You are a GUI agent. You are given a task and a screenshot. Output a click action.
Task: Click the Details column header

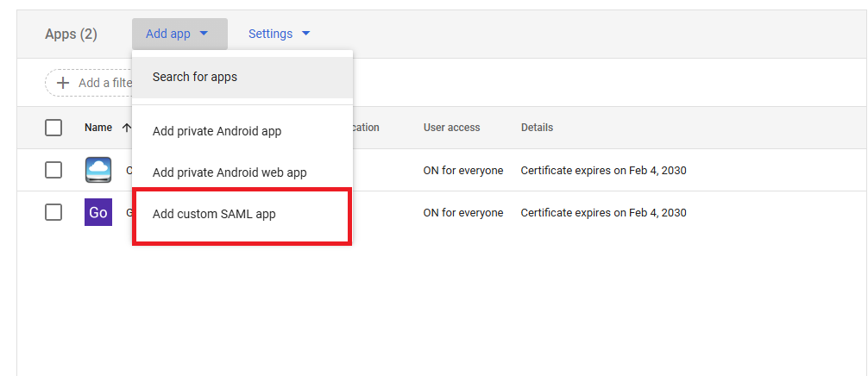pyautogui.click(x=537, y=128)
